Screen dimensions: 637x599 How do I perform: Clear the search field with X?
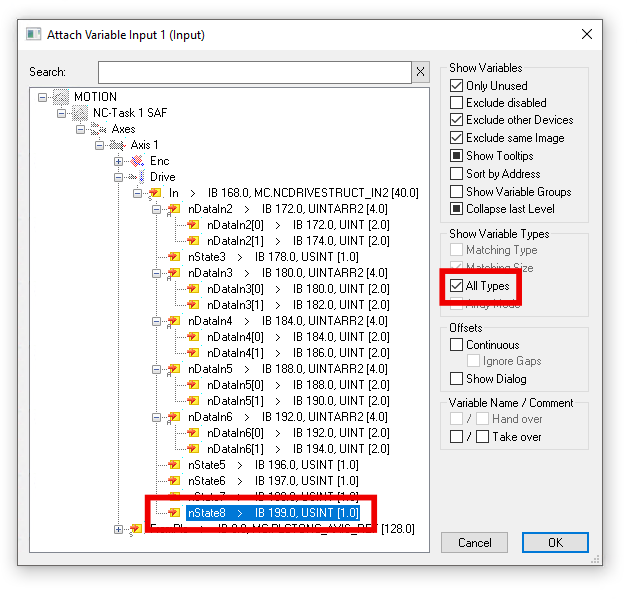(420, 72)
